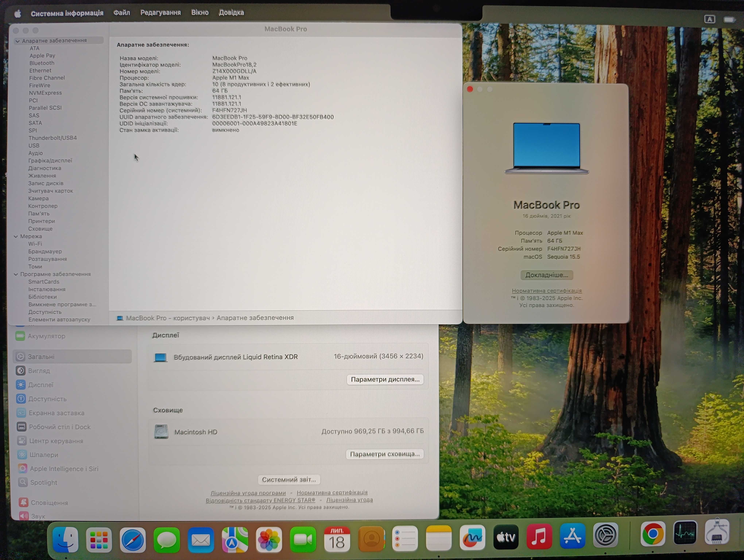Image resolution: width=744 pixels, height=560 pixels.
Task: Collapse Апаратне забезпечення tree section
Action: (x=18, y=41)
